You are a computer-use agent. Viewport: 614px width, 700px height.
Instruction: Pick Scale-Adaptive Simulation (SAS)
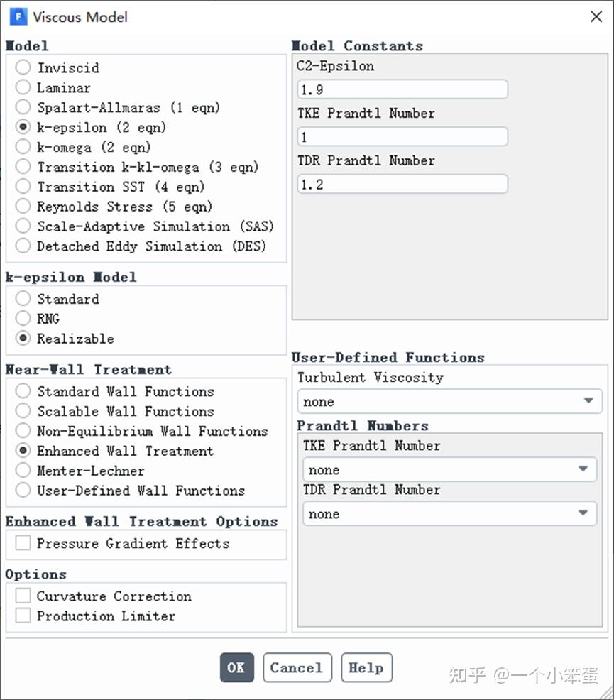(x=23, y=226)
